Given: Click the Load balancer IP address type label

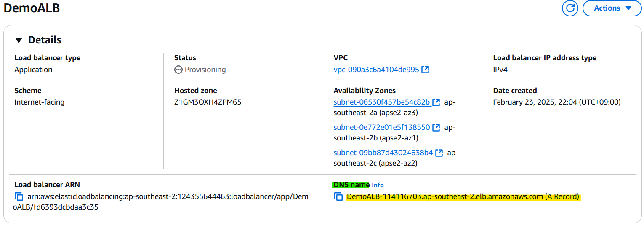Looking at the screenshot, I should click(545, 58).
